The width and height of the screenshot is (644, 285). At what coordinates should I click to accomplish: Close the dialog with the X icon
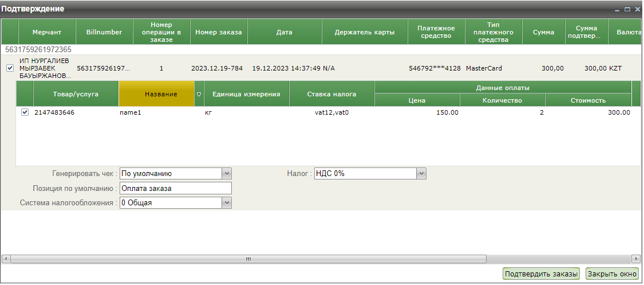637,10
